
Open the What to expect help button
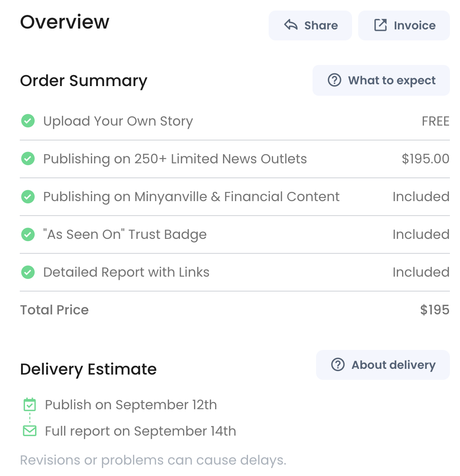[x=381, y=80]
